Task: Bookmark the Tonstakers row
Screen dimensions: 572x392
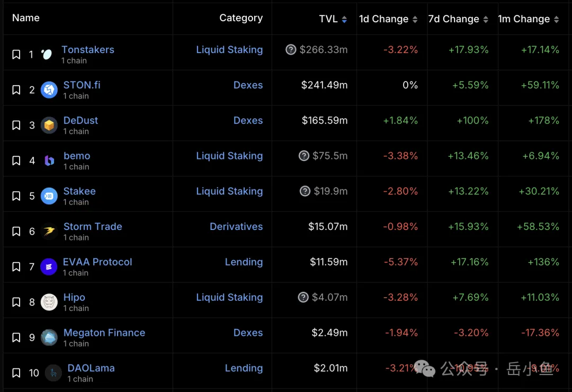Action: click(16, 55)
